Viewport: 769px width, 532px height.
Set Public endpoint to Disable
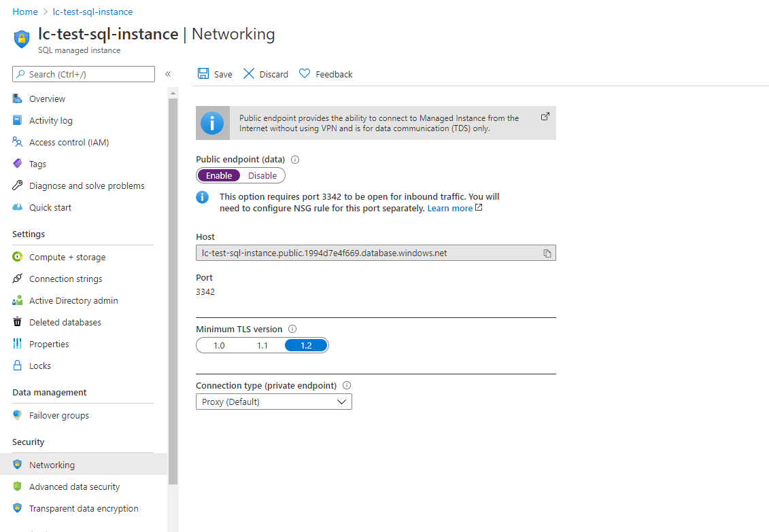point(262,175)
